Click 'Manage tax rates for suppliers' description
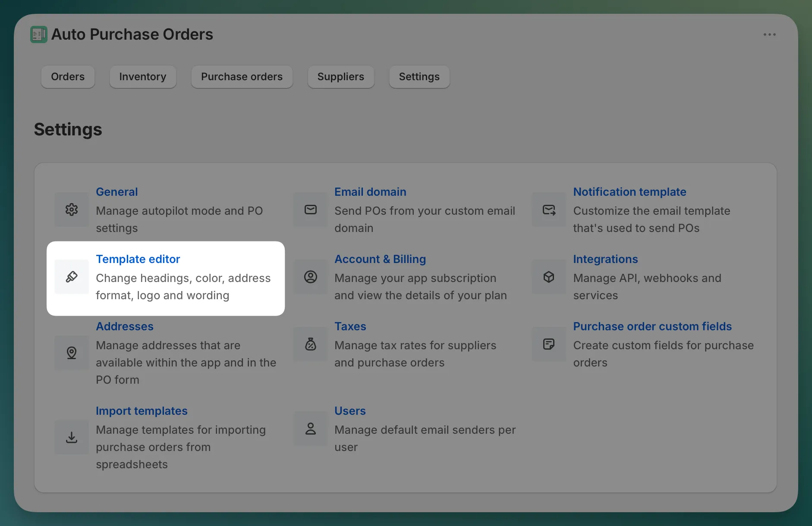812x526 pixels. [x=415, y=354]
